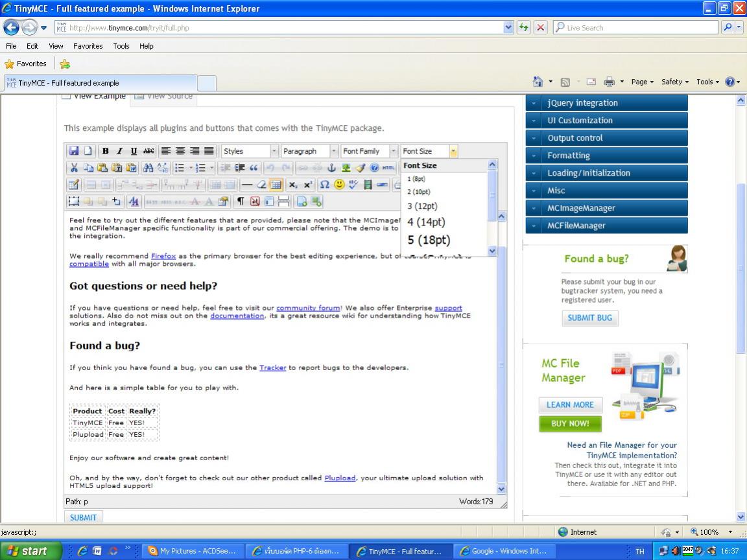This screenshot has width=747, height=560.
Task: Open the browser Favorites menu
Action: point(88,46)
